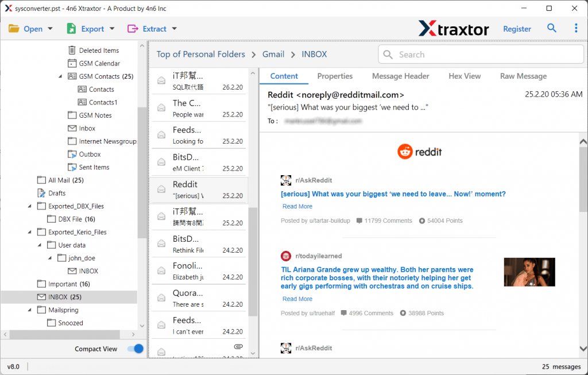Click the first Read More link
588x375 pixels.
(297, 206)
